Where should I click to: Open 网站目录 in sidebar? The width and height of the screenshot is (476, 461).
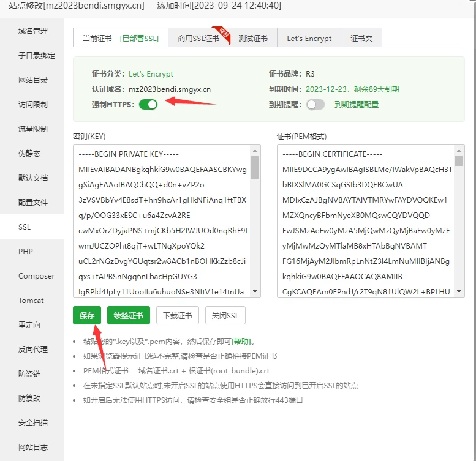33,80
